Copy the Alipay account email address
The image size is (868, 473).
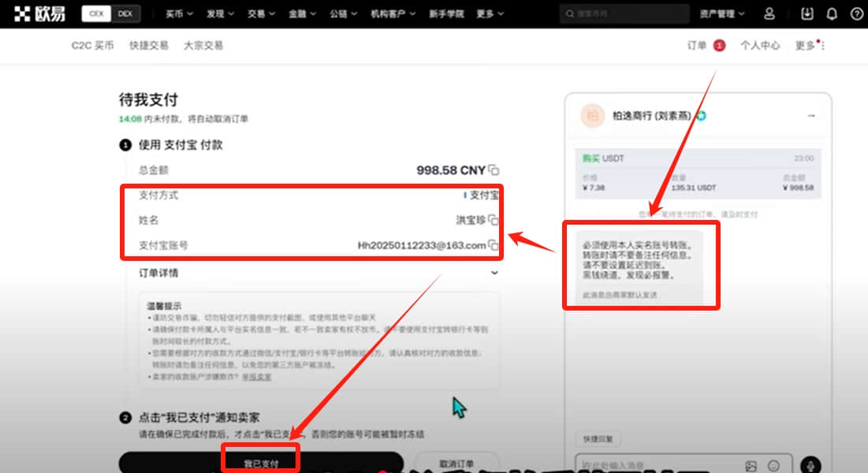tap(493, 245)
